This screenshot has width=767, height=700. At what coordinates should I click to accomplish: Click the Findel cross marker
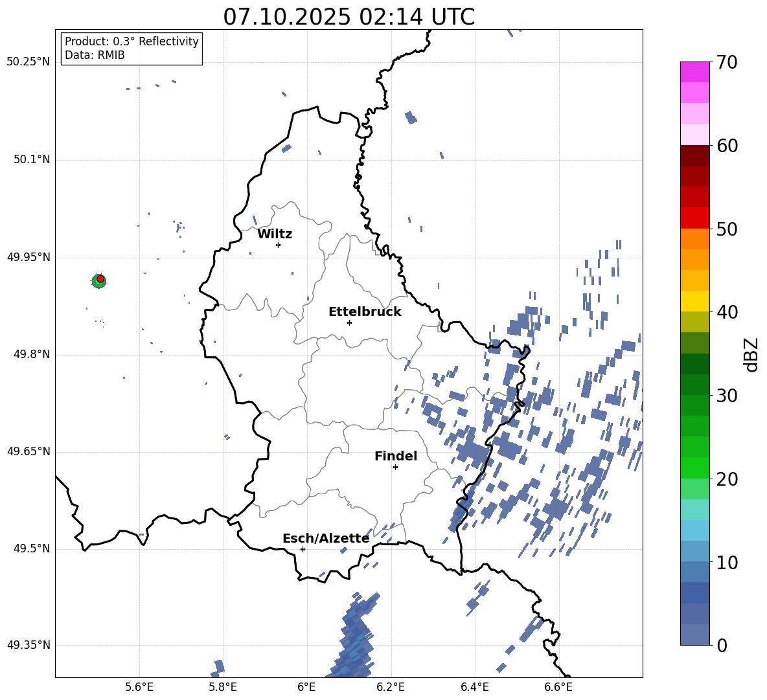pyautogui.click(x=395, y=467)
